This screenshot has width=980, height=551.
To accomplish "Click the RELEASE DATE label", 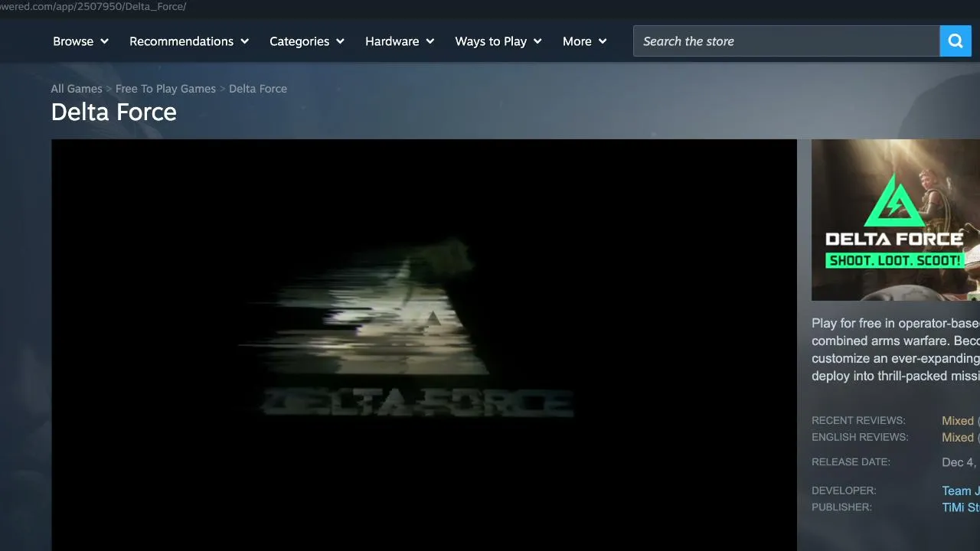I will point(851,462).
